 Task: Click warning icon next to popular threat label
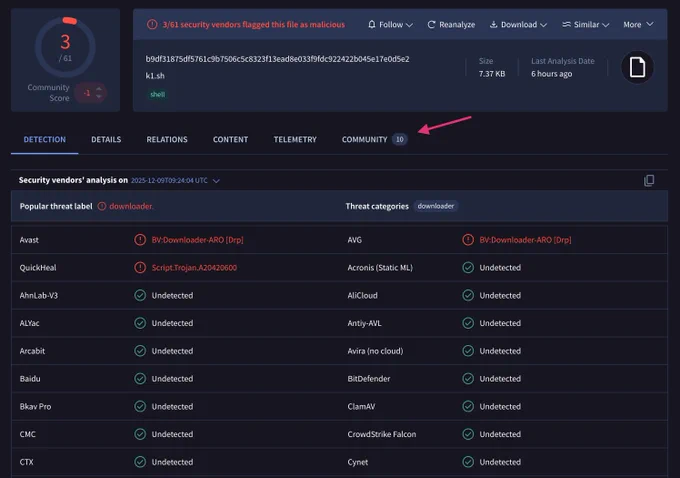tap(101, 206)
